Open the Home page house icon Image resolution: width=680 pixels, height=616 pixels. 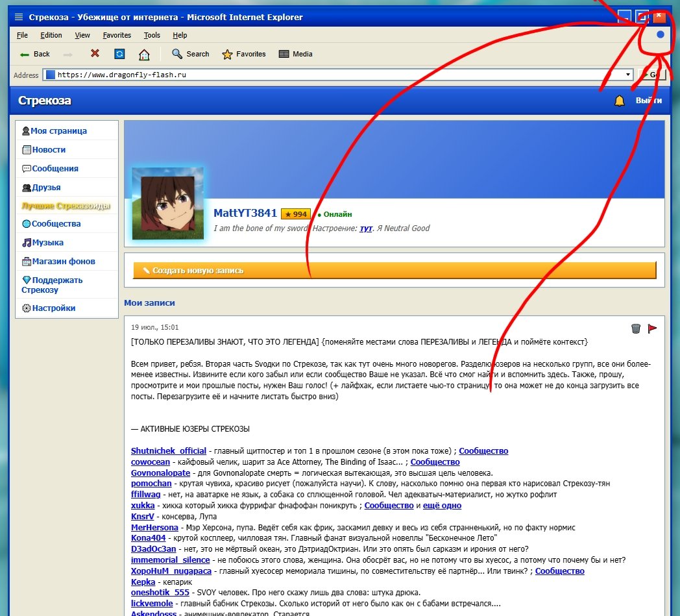click(144, 55)
